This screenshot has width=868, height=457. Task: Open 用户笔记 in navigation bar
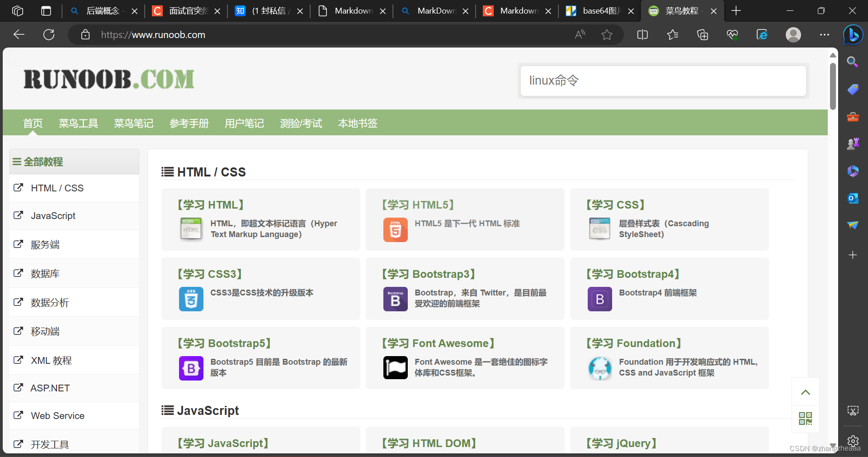[x=244, y=123]
